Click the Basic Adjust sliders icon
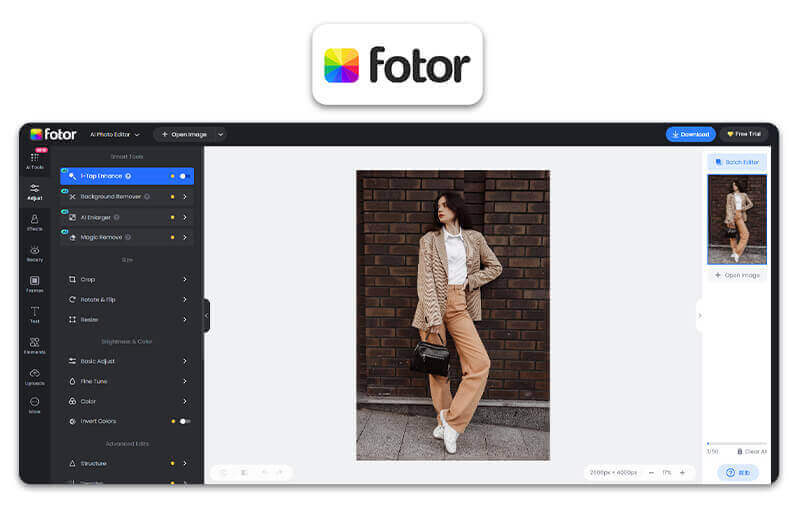 pos(72,361)
